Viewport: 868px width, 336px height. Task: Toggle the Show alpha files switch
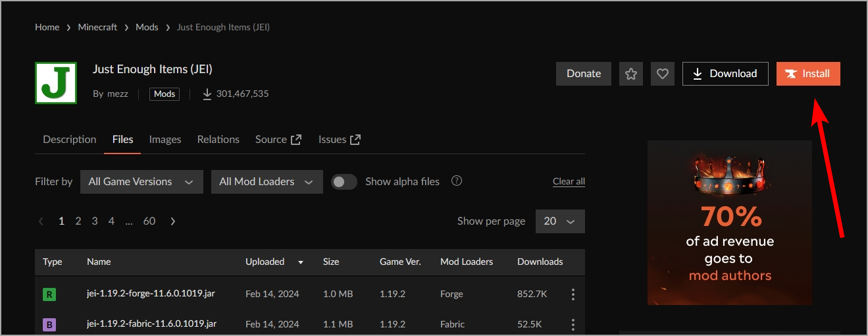344,182
